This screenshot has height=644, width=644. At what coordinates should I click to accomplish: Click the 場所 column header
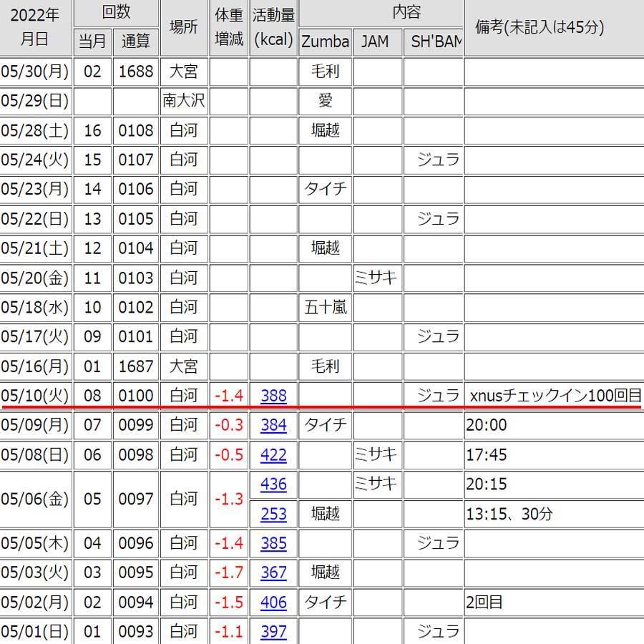pyautogui.click(x=184, y=27)
